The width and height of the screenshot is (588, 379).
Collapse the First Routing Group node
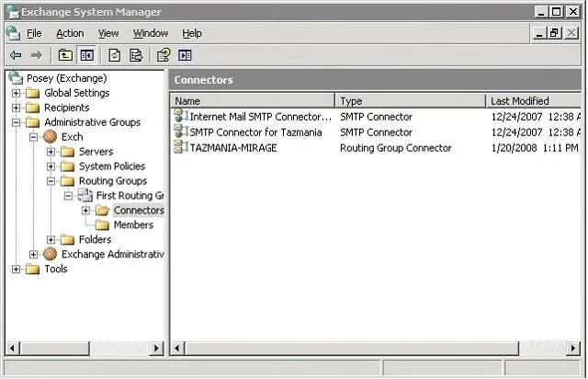[x=68, y=196]
